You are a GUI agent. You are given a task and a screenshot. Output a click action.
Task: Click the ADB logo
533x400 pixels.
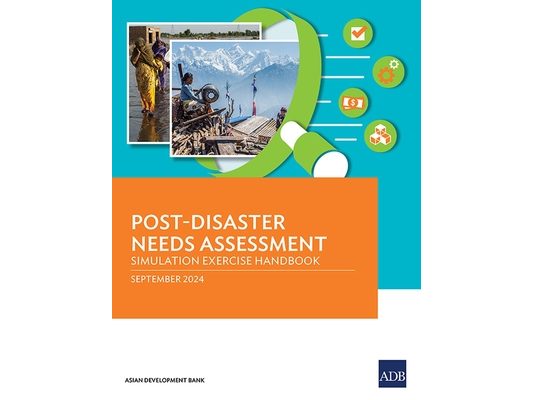click(x=392, y=373)
